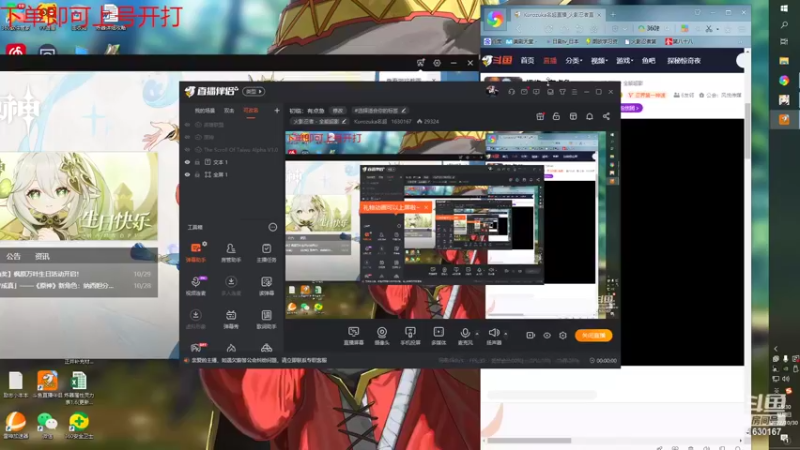
Task: Add a new scene with the plus button
Action: (277, 111)
